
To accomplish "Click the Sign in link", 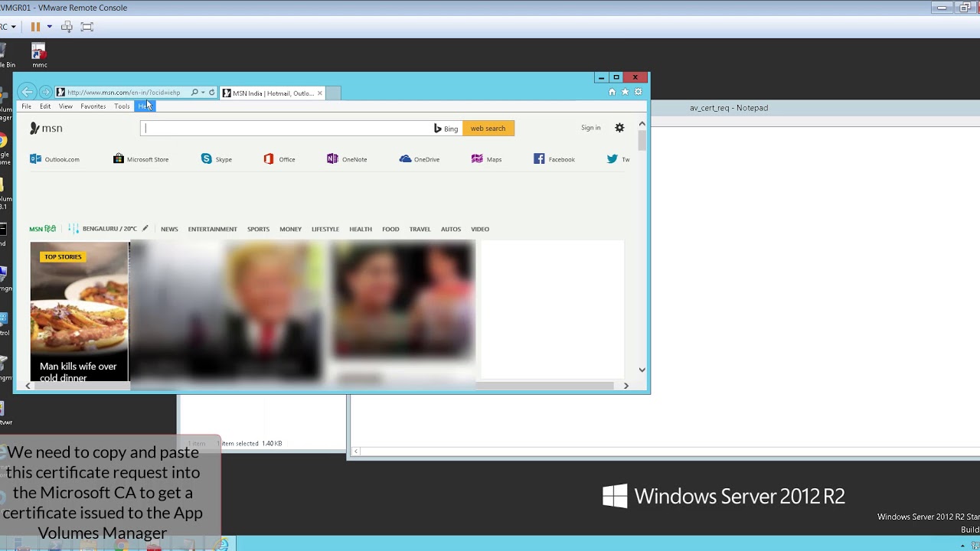I will [x=590, y=128].
